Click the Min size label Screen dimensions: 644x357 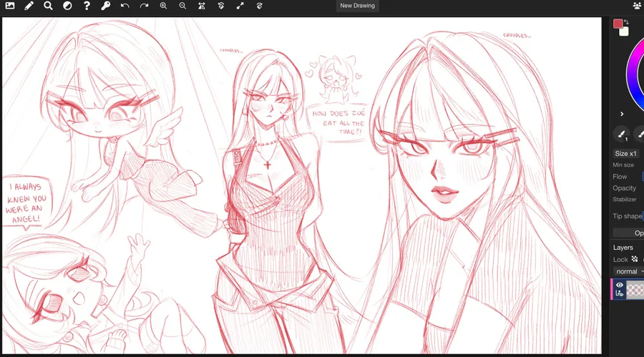coord(623,165)
